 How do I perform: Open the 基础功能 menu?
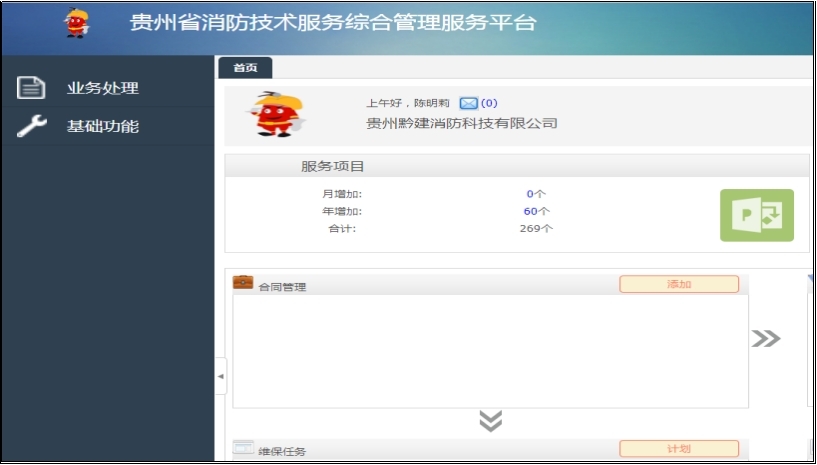point(102,126)
